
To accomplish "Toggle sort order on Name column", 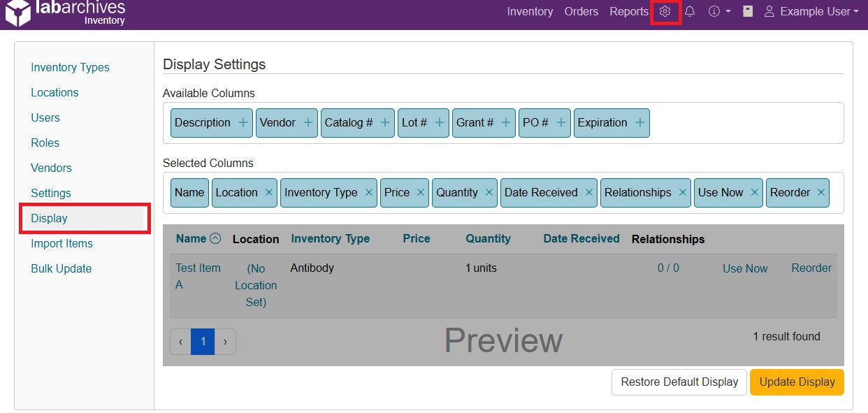I will coord(215,238).
